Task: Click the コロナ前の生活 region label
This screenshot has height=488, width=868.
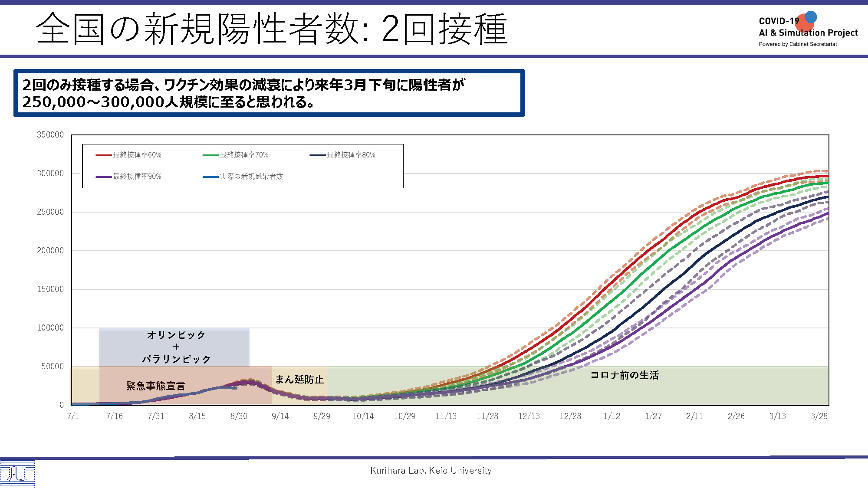Action: (x=625, y=375)
